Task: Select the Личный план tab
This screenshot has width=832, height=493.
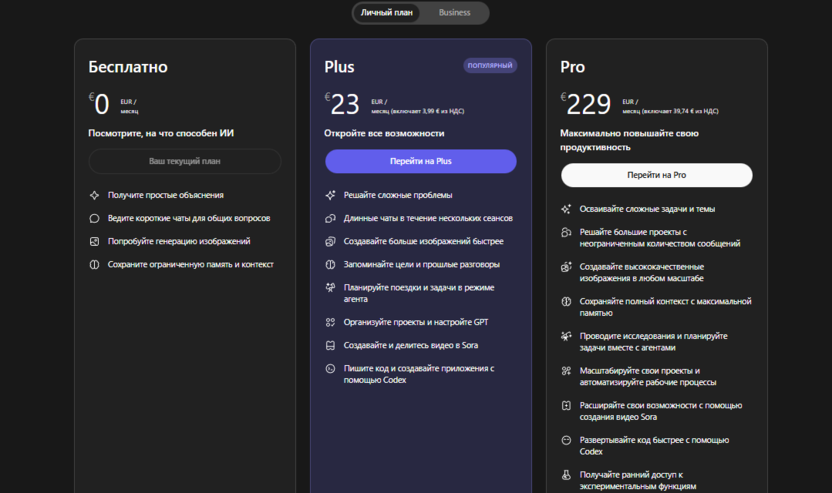Action: click(387, 13)
